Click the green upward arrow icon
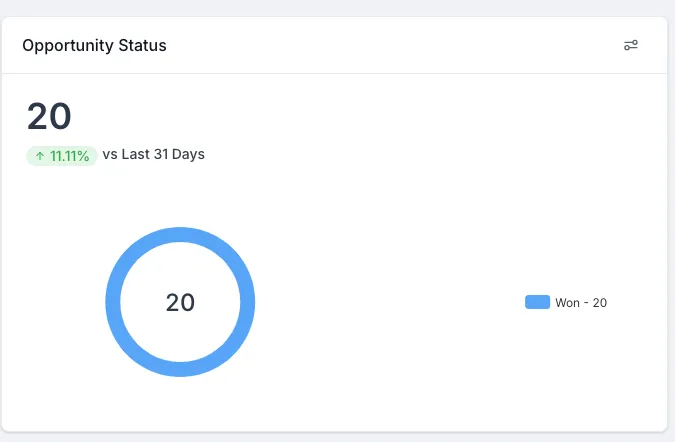675x442 pixels. pos(40,156)
